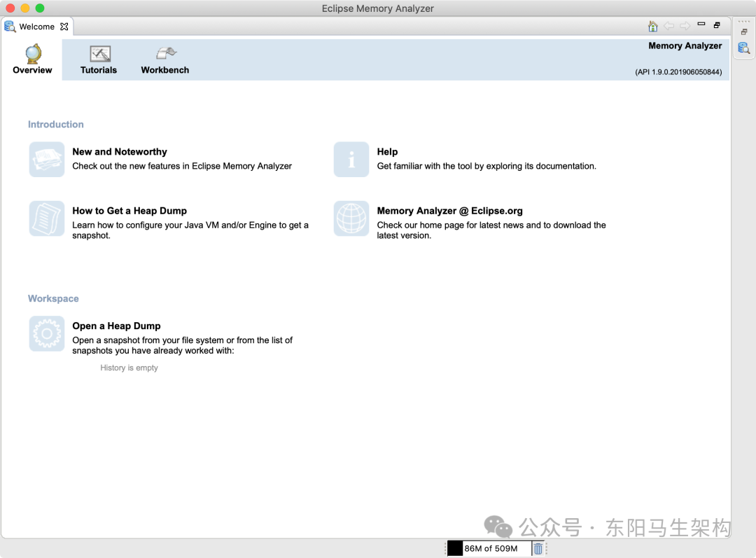
Task: Open Memory Analyzer perspective icon on right trim
Action: coord(744,48)
